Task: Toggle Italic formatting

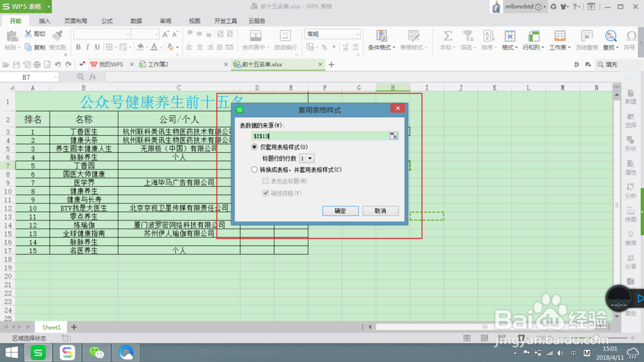Action: coord(88,47)
